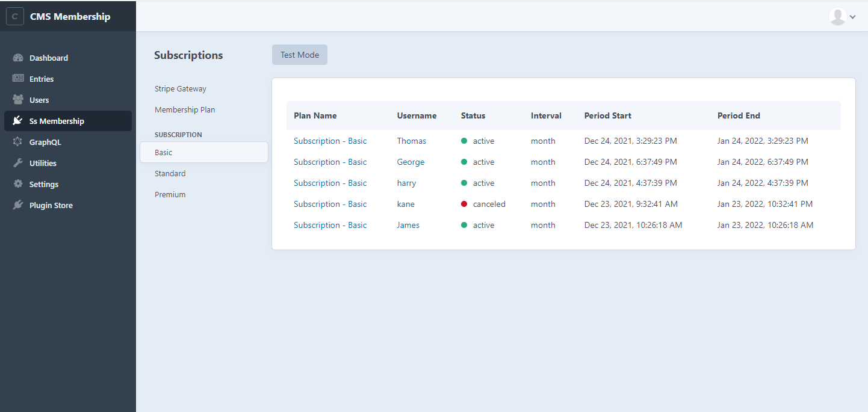Click the Plan Name column header
This screenshot has height=412, width=868.
click(315, 115)
